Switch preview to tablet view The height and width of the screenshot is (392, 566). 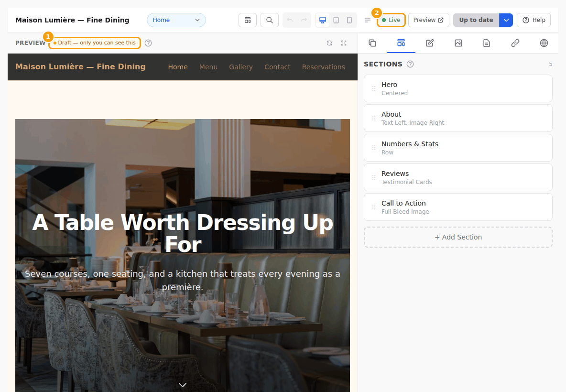[x=336, y=20]
